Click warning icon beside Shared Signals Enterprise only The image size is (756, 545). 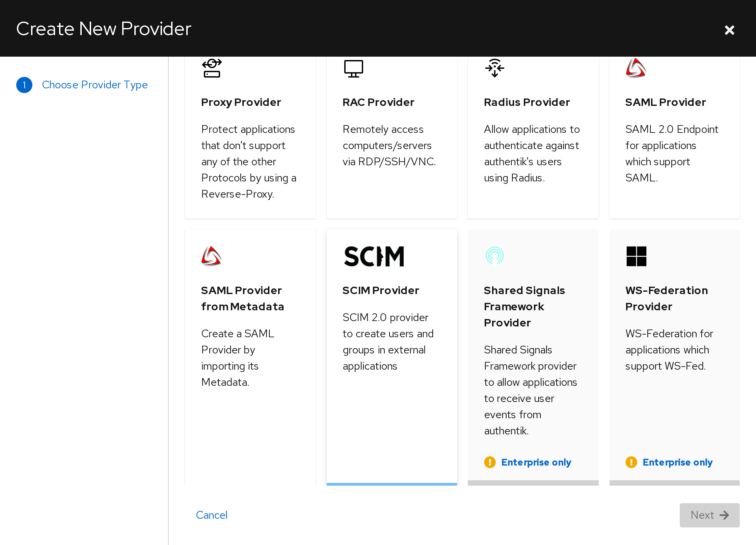[490, 462]
